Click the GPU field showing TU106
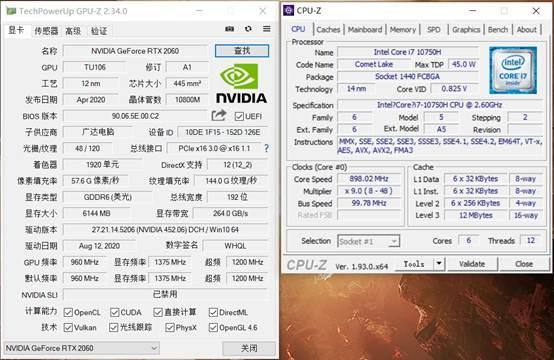554x360 pixels. click(95, 67)
